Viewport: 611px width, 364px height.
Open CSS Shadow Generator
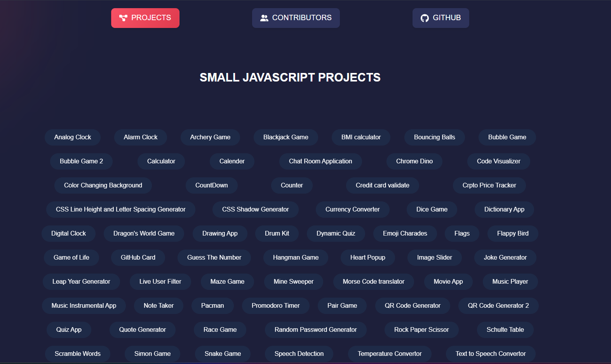255,210
